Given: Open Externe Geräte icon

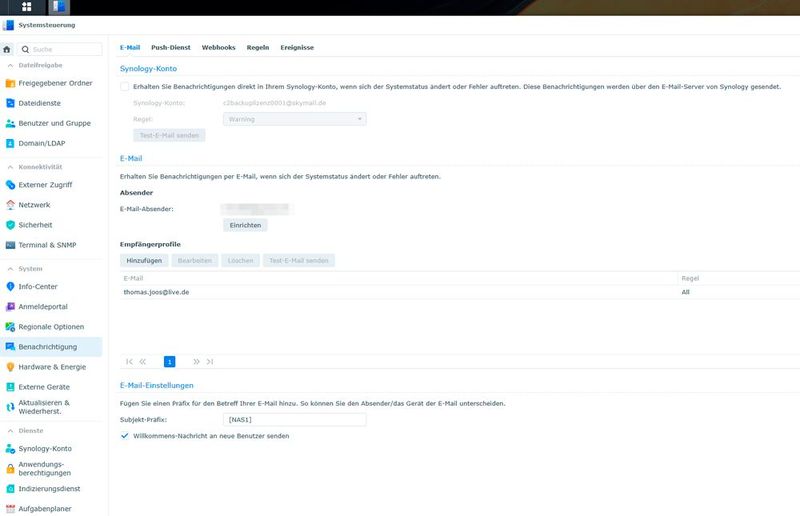Looking at the screenshot, I should tap(10, 387).
